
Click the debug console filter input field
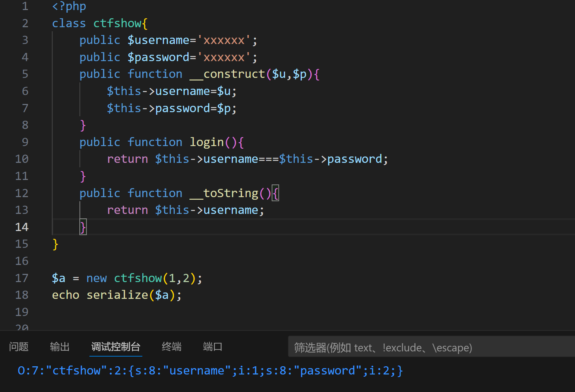(432, 347)
